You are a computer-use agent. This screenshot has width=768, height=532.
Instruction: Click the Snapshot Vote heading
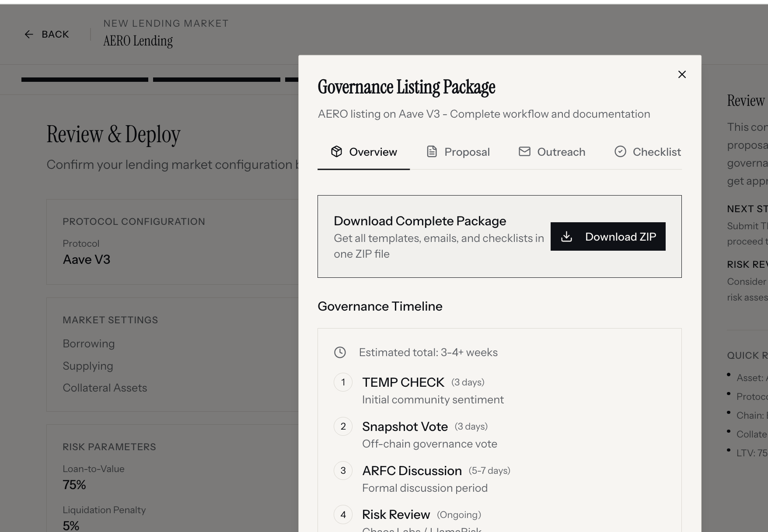pos(405,427)
